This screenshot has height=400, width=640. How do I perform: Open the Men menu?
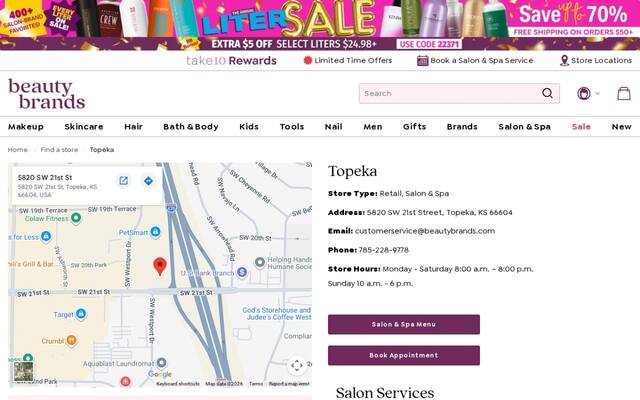click(373, 127)
